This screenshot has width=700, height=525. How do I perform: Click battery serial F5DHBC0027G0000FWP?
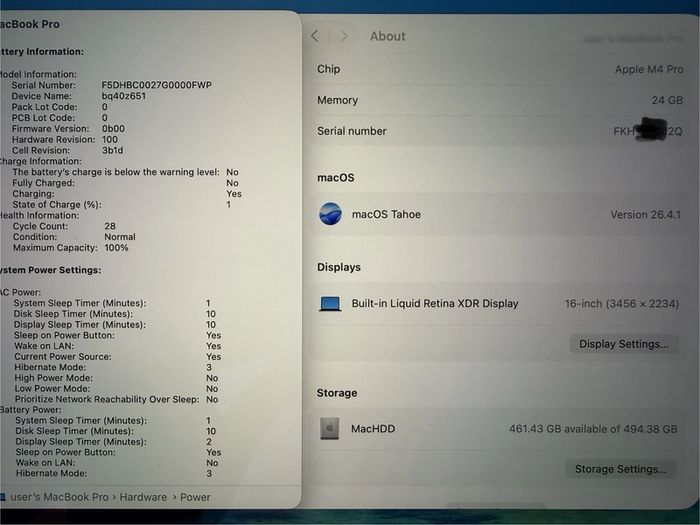(x=156, y=85)
